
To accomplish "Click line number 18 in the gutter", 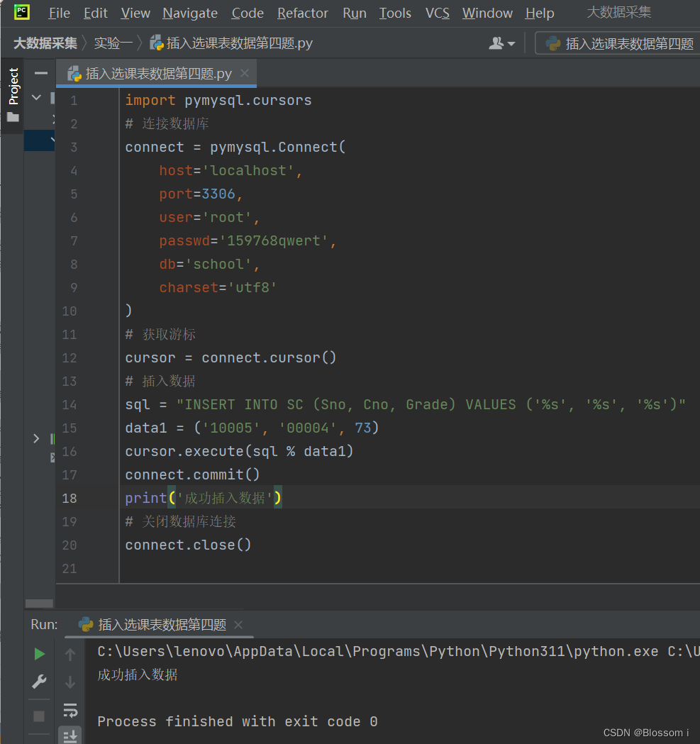I will coord(70,498).
